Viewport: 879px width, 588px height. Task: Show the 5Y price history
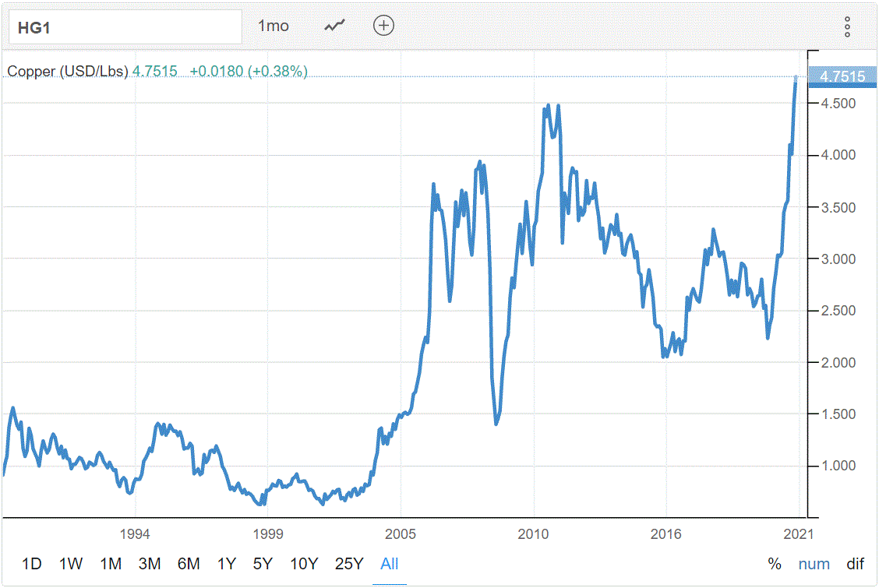click(262, 564)
